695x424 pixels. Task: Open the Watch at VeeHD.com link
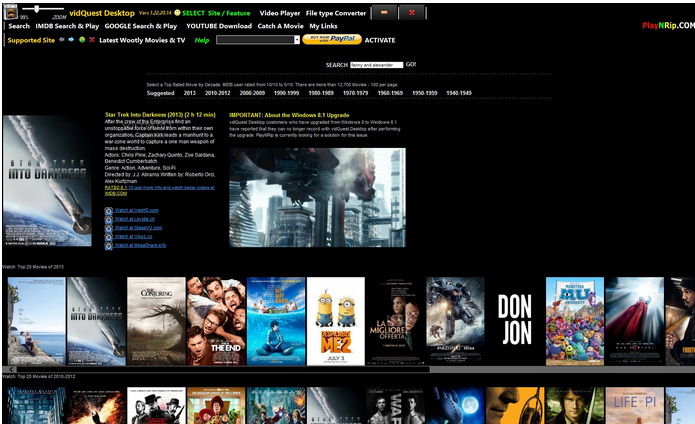click(x=137, y=210)
